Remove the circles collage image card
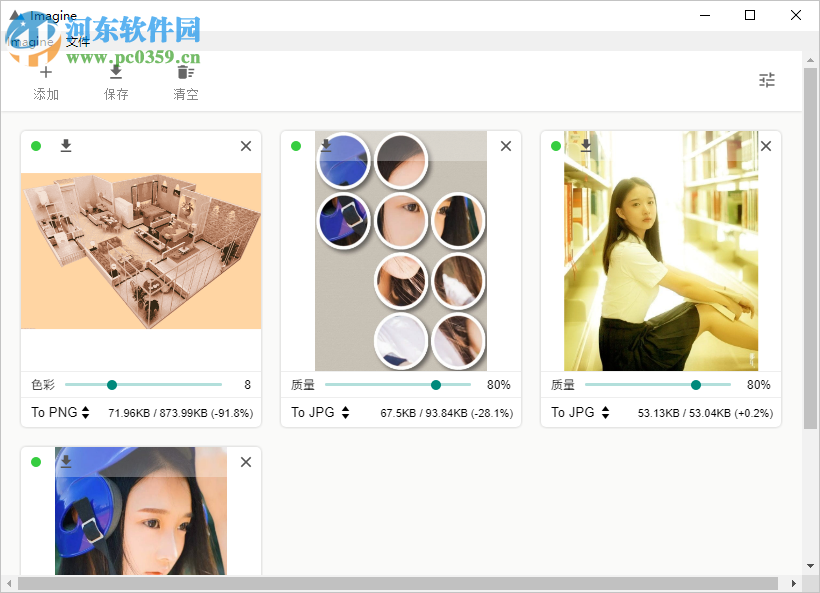 click(506, 146)
